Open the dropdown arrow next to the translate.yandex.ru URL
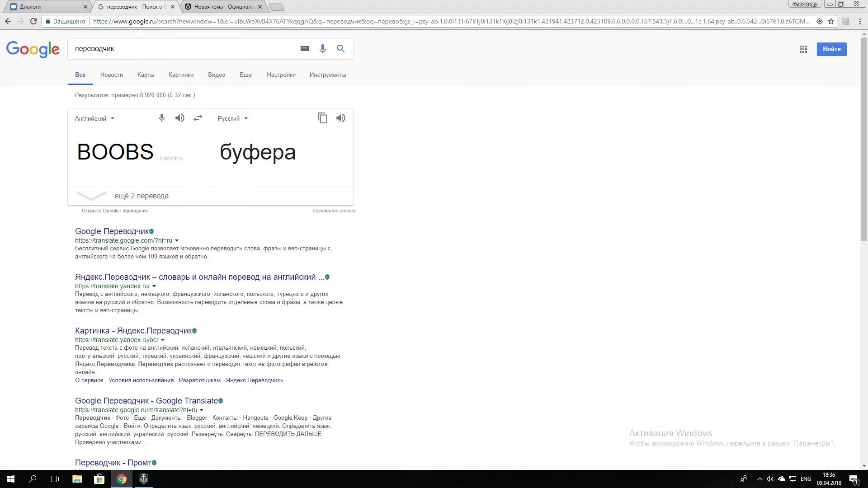This screenshot has height=488, width=868. tap(154, 286)
